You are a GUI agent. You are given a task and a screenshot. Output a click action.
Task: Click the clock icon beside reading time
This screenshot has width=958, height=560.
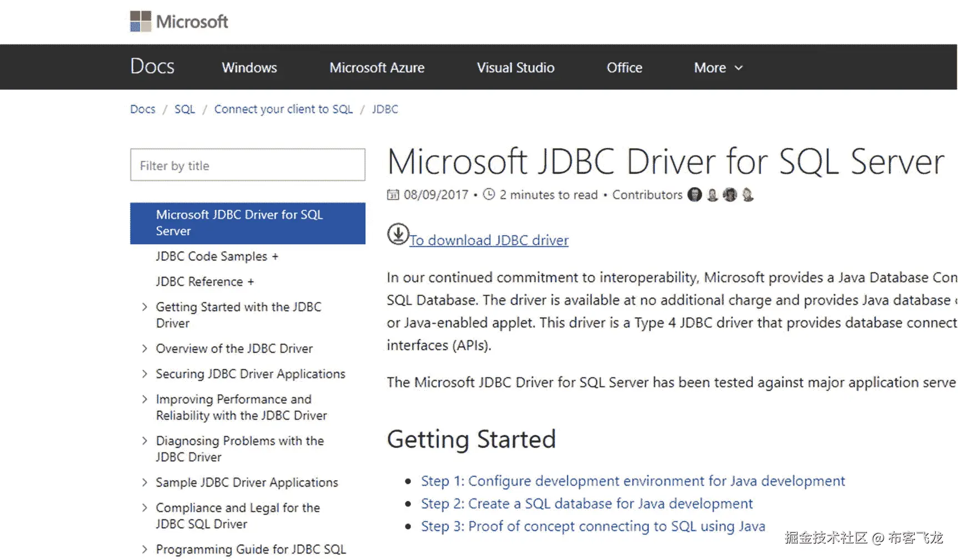click(489, 194)
